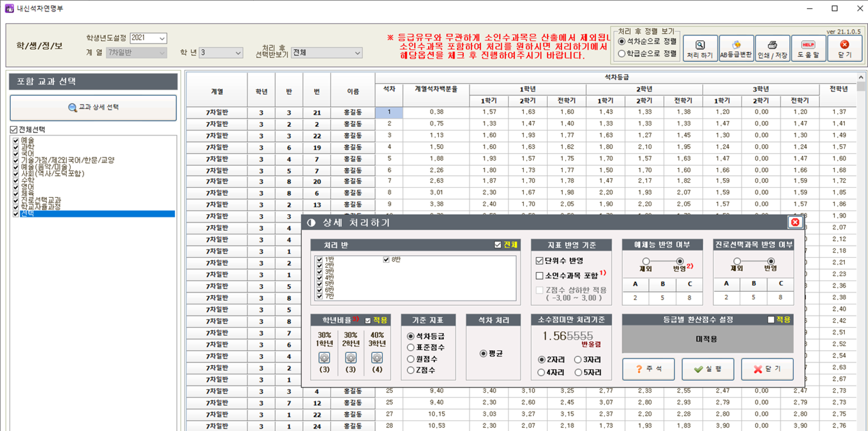Select the highlighted 선택 subject row
The height and width of the screenshot is (431, 868).
click(x=97, y=213)
